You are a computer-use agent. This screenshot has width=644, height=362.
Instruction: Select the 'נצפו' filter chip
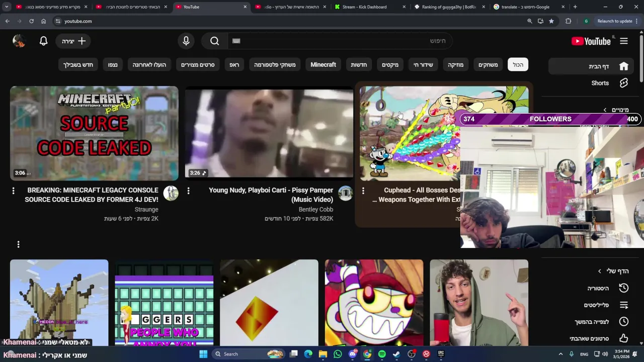click(x=113, y=65)
